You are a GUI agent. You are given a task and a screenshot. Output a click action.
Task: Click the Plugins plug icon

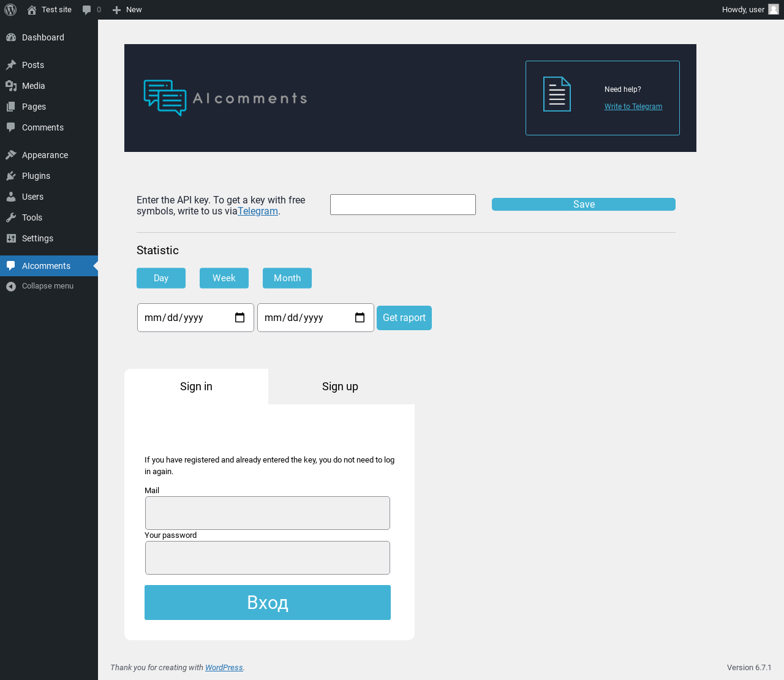pos(11,176)
